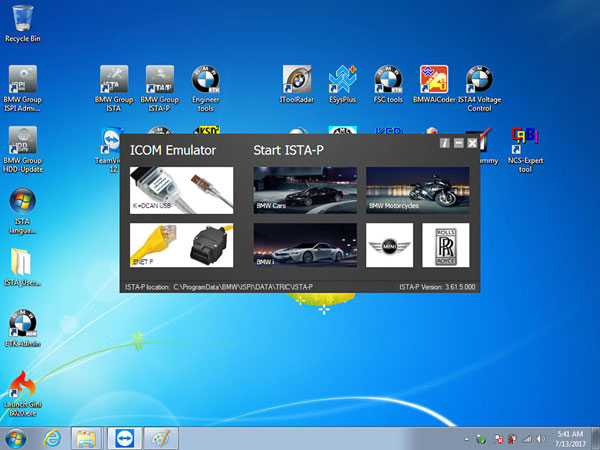Viewport: 600px width, 450px height.
Task: Open the taskbar clock showing 5:41 AM
Action: point(570,439)
